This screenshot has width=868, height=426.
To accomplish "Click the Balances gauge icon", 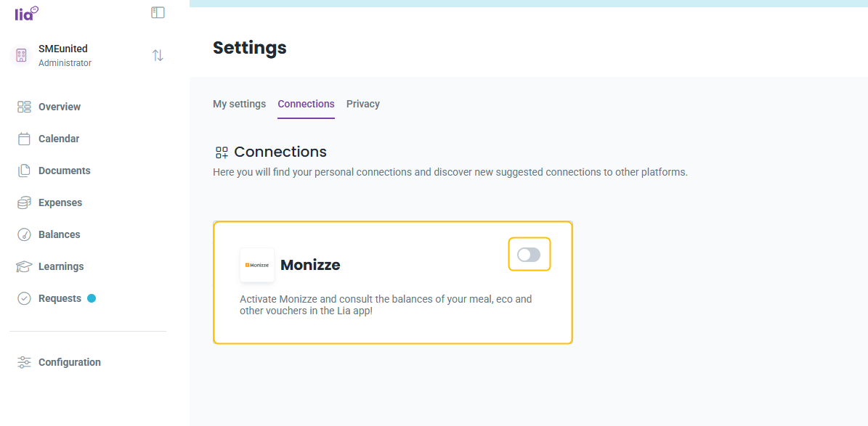I will (24, 234).
